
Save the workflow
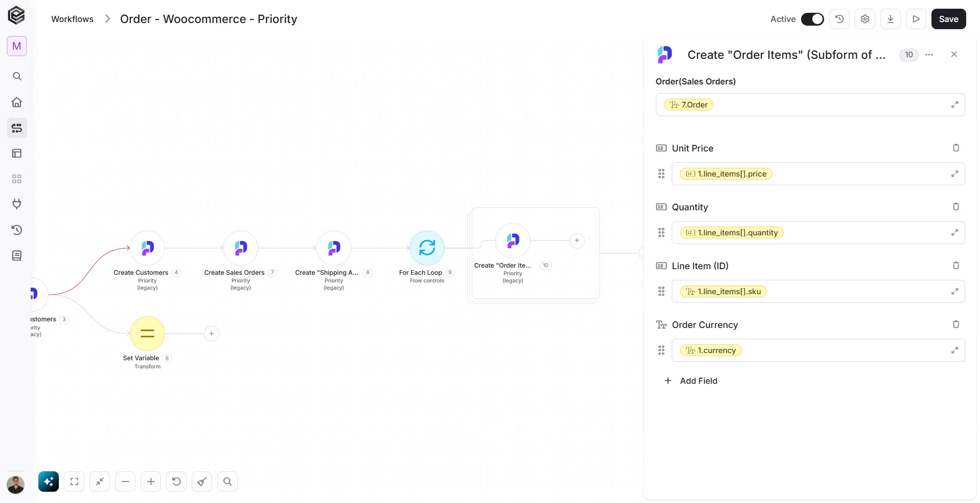948,19
